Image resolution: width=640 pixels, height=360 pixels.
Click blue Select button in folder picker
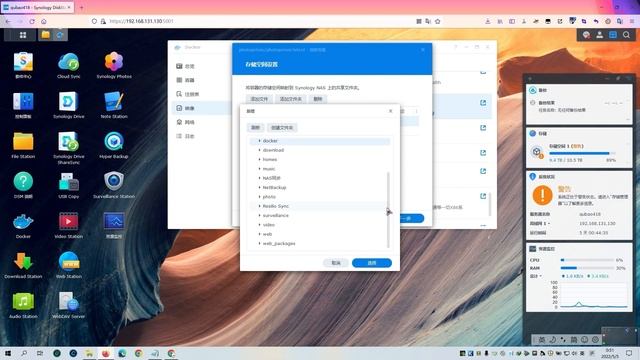372,263
